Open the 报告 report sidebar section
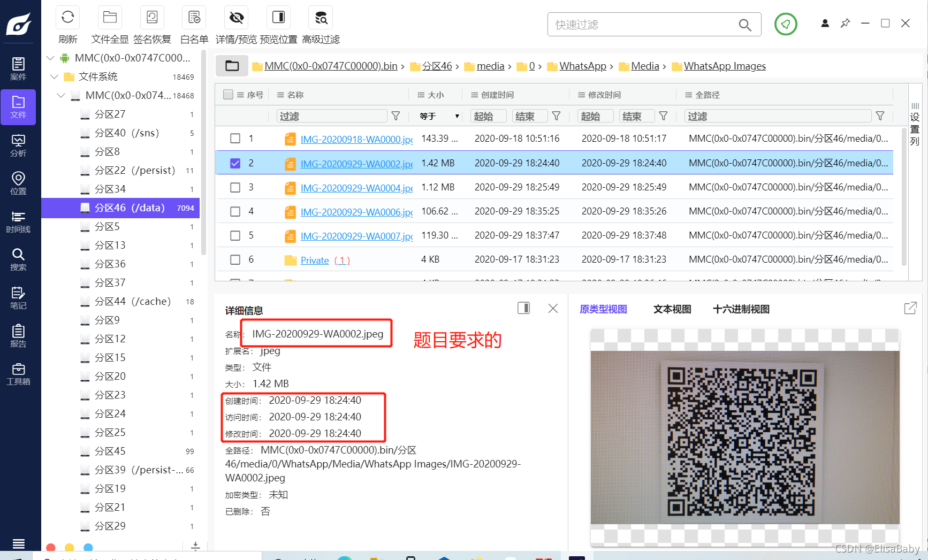Screen dimensions: 928x560 (x=18, y=336)
